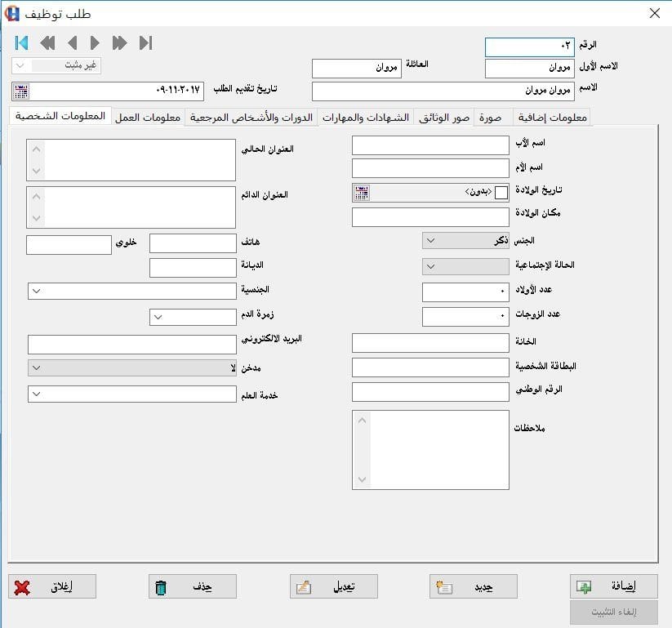This screenshot has width=672, height=628.
Task: Click inside the ملاحظات notes box
Action: [430, 450]
